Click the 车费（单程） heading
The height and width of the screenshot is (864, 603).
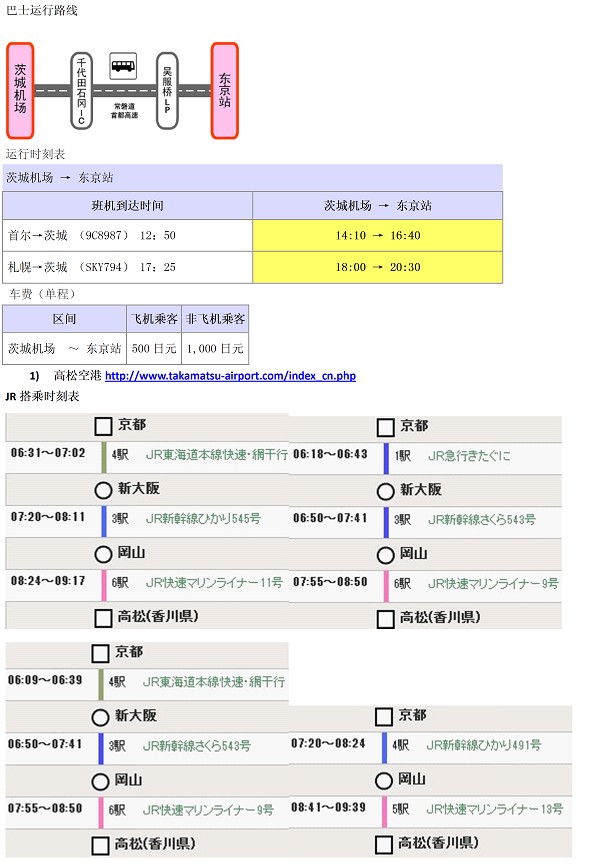pyautogui.click(x=42, y=294)
